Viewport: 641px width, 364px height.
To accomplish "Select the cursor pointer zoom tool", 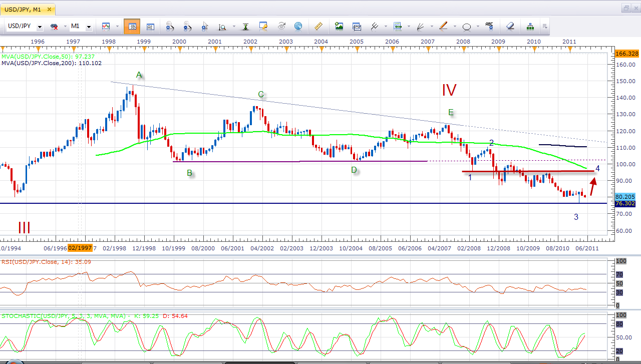I will pyautogui.click(x=205, y=27).
